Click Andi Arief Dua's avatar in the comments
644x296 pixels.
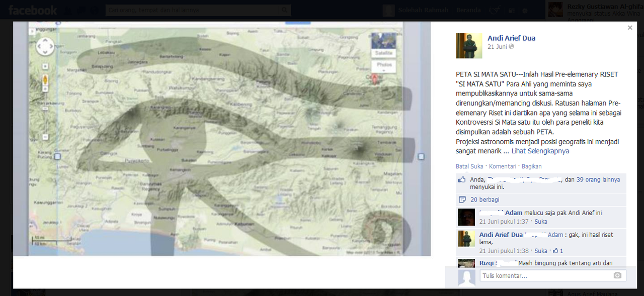pyautogui.click(x=466, y=238)
